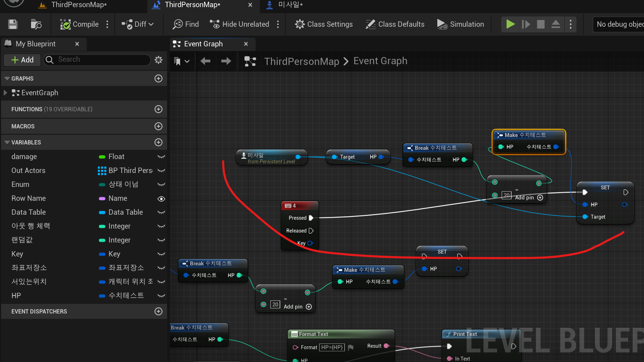Open Hide Unrelated options menu
644x362 pixels.
click(x=278, y=24)
